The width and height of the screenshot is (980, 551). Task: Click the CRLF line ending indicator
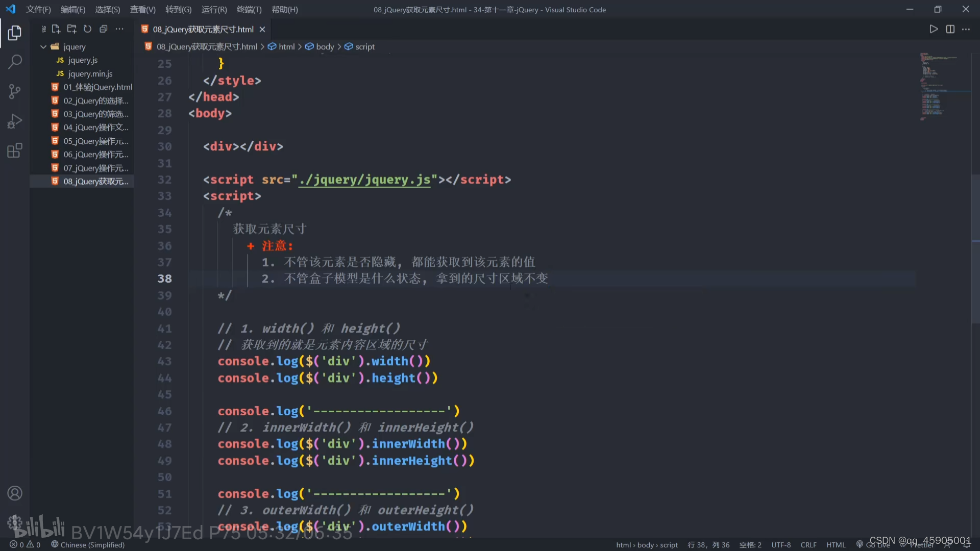808,545
